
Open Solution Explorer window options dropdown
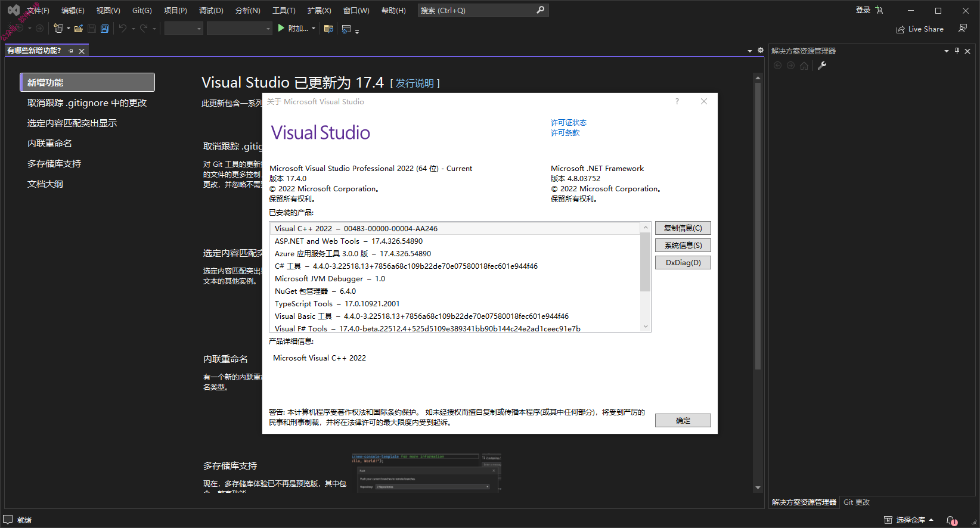947,51
